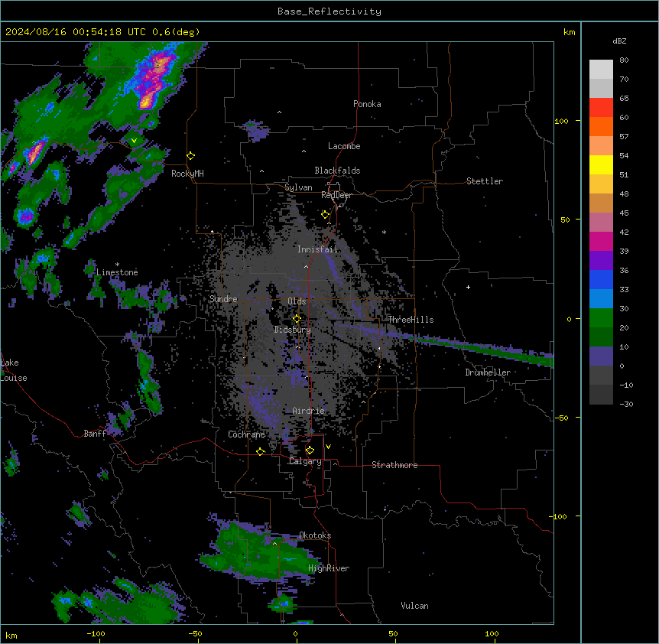Pick the orange 57-60 dBZ legend swatch
Image resolution: width=659 pixels, height=644 pixels.
[601, 126]
